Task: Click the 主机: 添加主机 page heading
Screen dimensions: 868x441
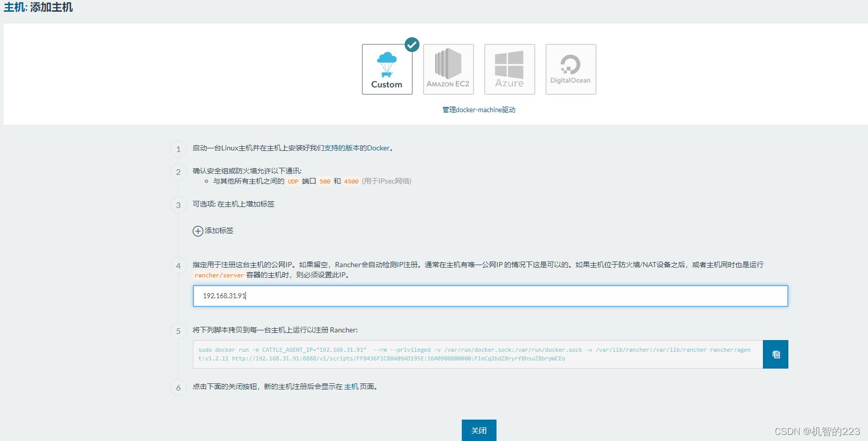Action: pos(38,7)
